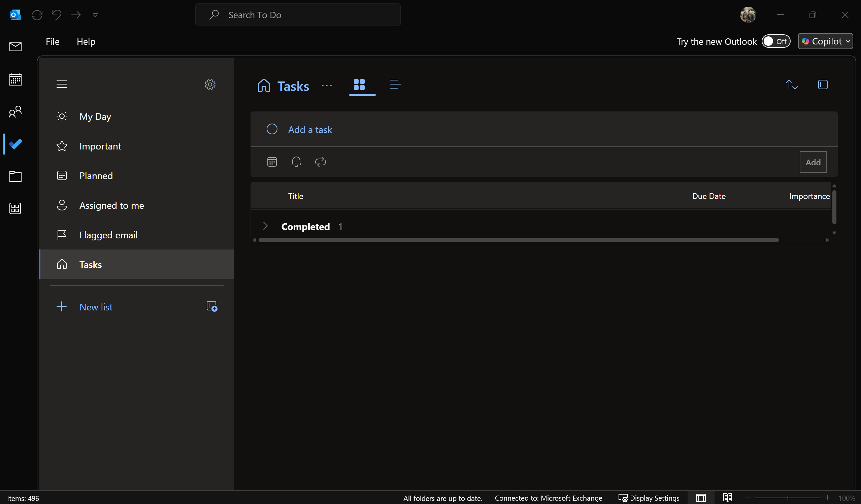
Task: Create a New list
Action: point(96,307)
